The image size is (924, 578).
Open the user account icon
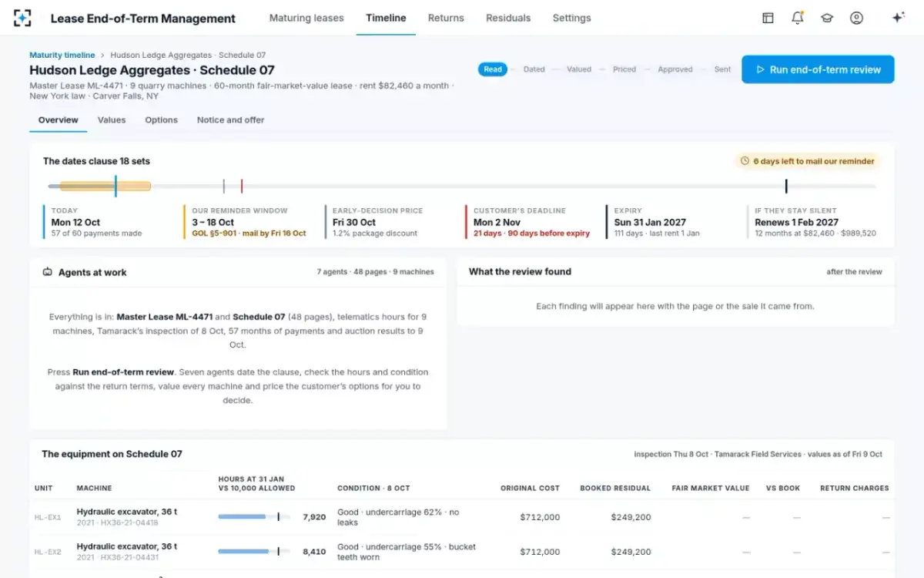[x=856, y=18]
